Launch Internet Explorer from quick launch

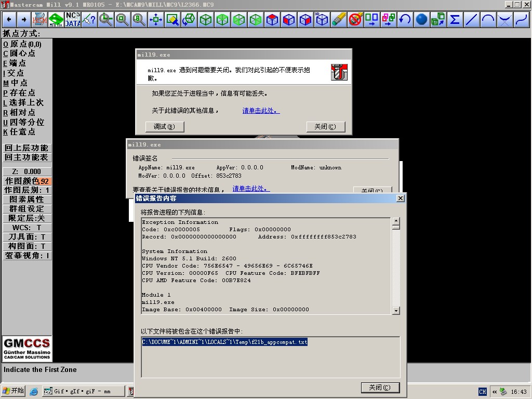click(34, 392)
